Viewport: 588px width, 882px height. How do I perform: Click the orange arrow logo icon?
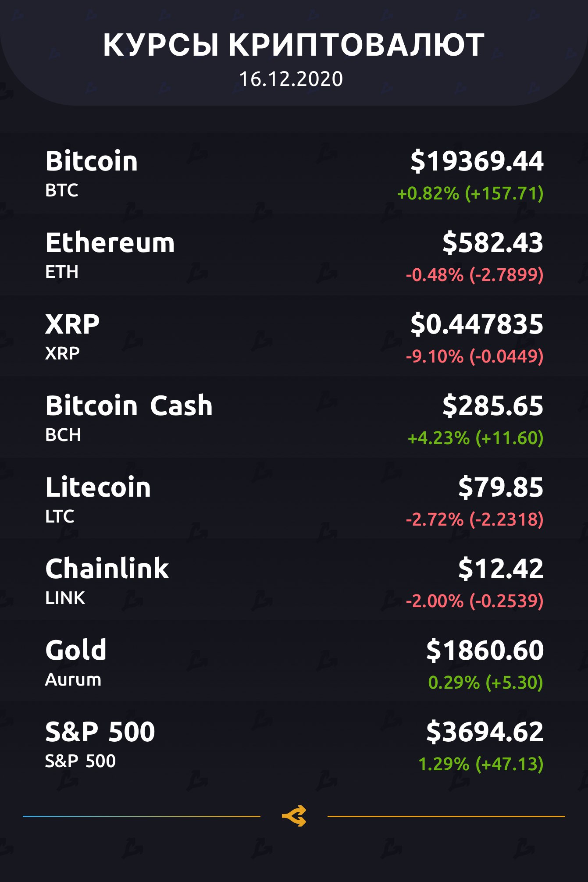294,816
